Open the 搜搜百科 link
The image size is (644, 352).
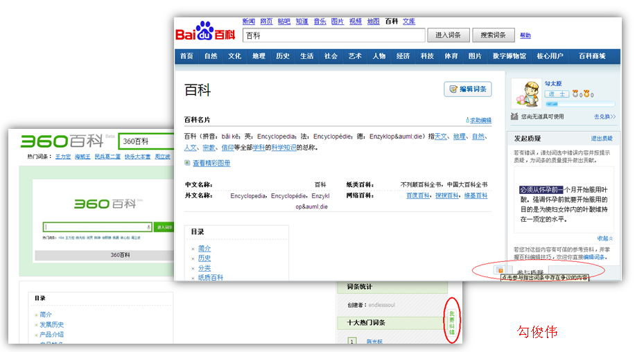click(447, 195)
